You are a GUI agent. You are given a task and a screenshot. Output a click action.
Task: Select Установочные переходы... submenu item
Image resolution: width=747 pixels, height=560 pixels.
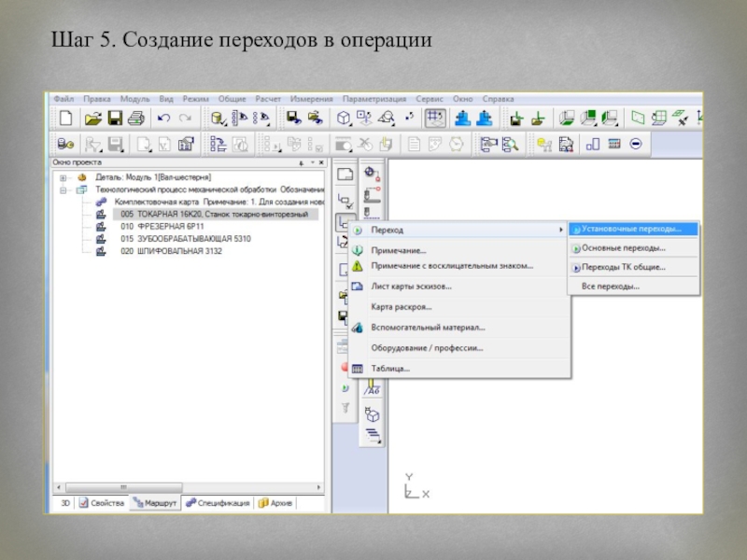point(630,228)
